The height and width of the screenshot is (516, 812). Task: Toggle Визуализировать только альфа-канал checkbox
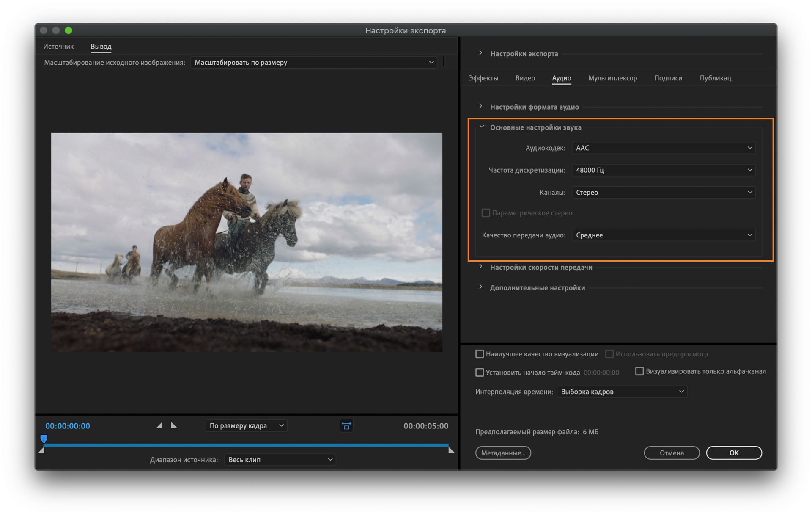[x=639, y=371]
